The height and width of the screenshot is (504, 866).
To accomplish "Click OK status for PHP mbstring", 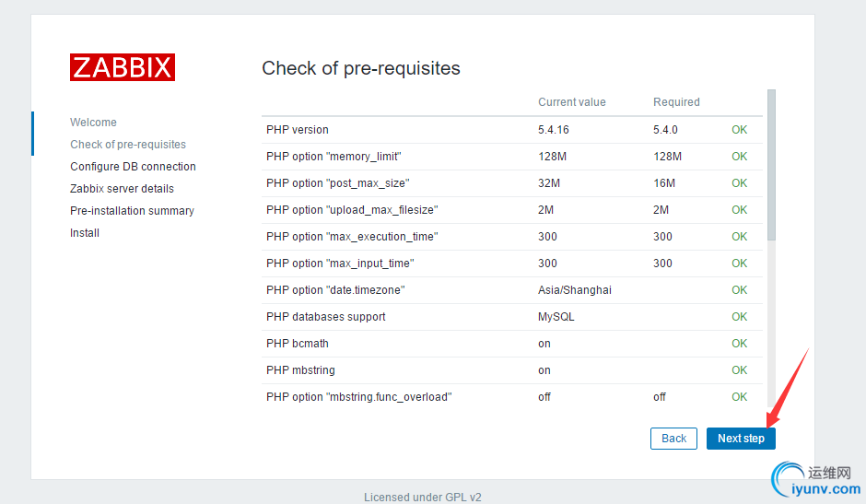I will 739,370.
